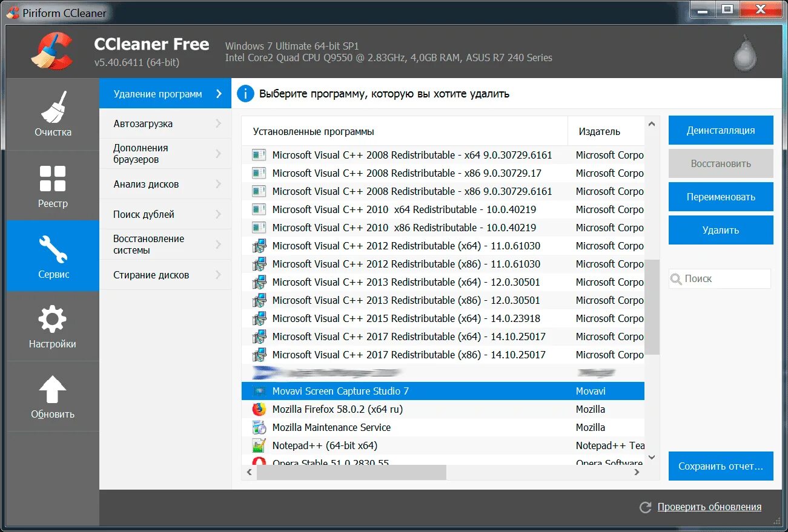The width and height of the screenshot is (788, 532).
Task: Click the horizontal scrollbar right arrow
Action: (637, 472)
